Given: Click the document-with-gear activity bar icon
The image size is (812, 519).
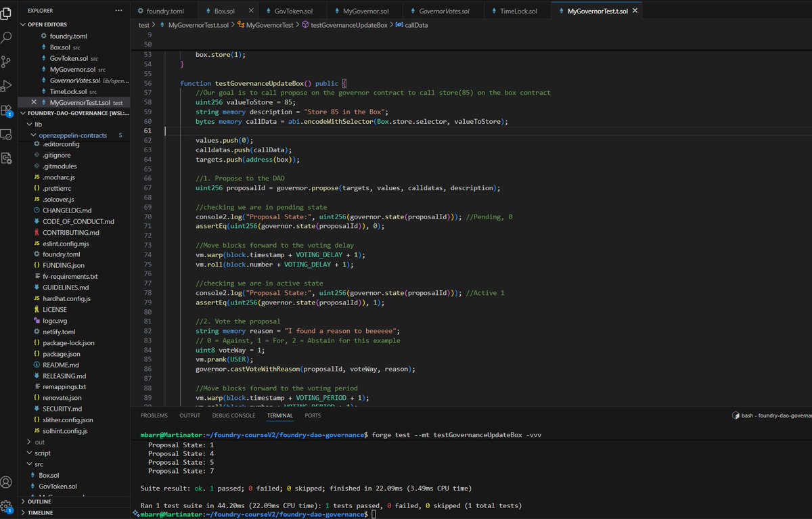Looking at the screenshot, I should (x=7, y=158).
